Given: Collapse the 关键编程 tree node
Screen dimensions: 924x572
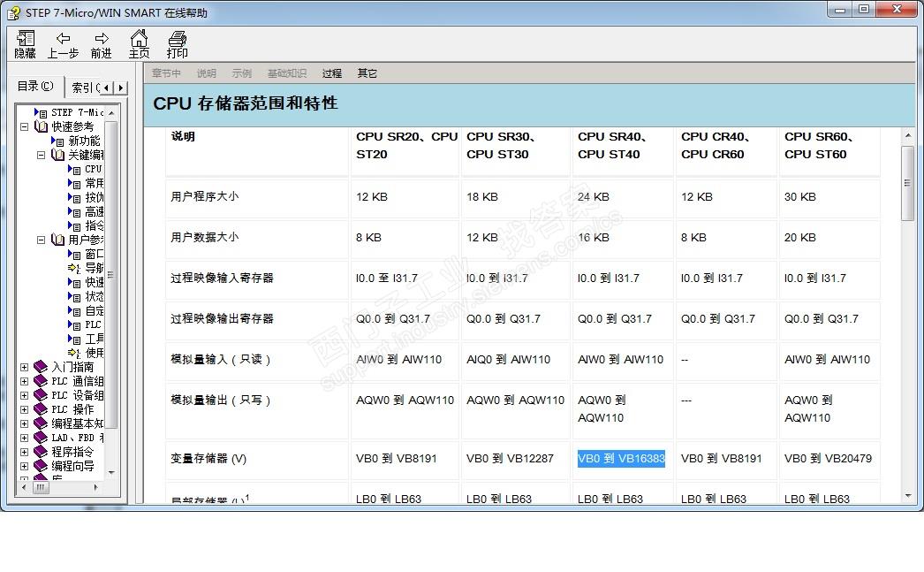Looking at the screenshot, I should (x=41, y=155).
